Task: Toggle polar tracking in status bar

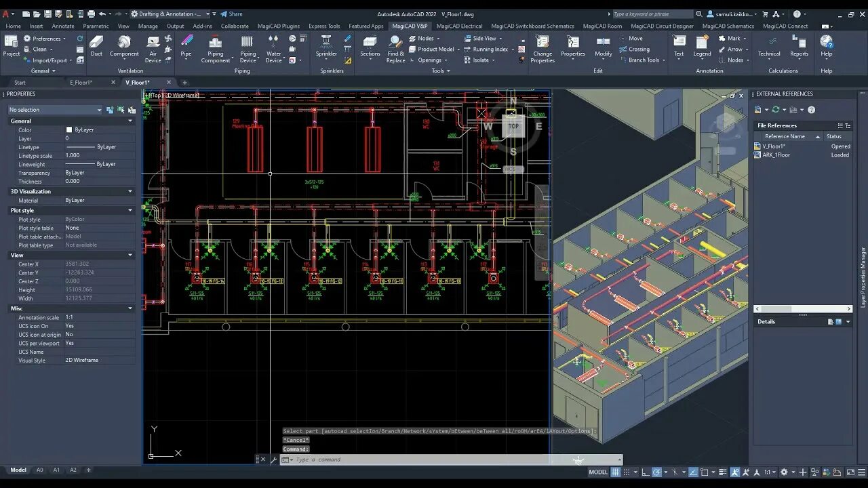Action: pyautogui.click(x=656, y=472)
